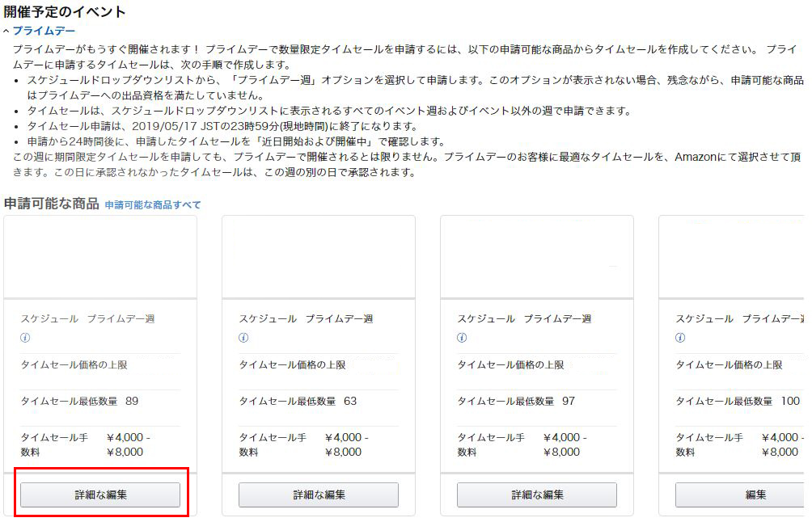Click スケジュール プライムデー週 in third card
This screenshot has height=522, width=812.
pyautogui.click(x=524, y=318)
